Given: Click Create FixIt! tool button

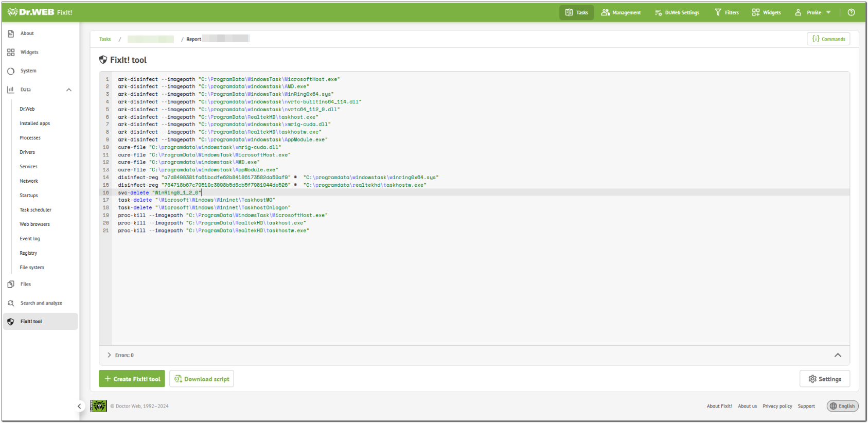Looking at the screenshot, I should tap(132, 379).
